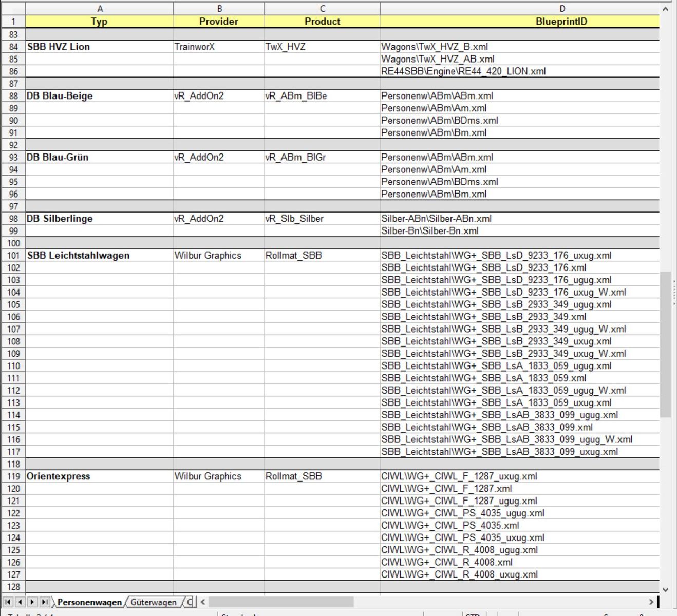The width and height of the screenshot is (677, 616).
Task: Click the TwX_HVZ product cell
Action: tap(323, 47)
